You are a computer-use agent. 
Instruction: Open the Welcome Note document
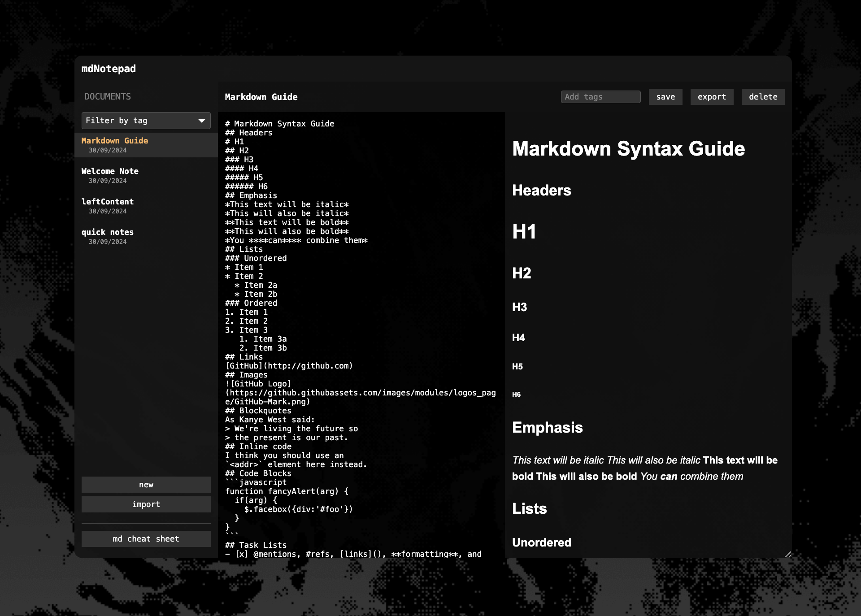(x=146, y=175)
